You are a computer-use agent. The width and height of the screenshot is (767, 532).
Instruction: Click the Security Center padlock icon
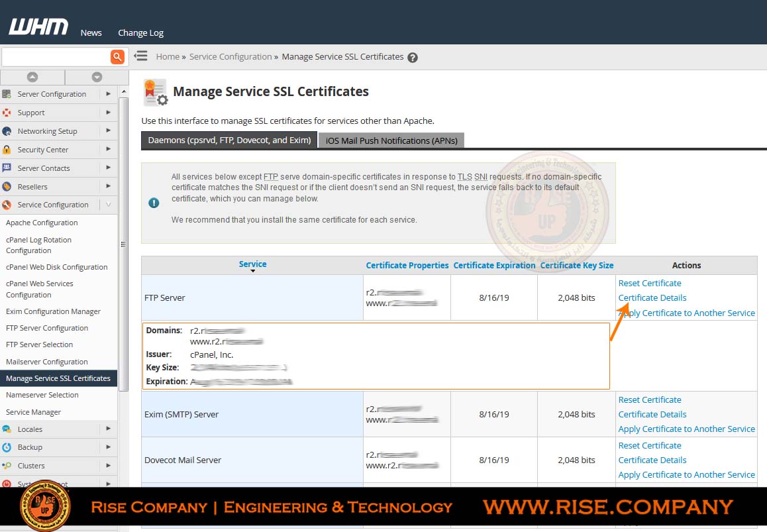point(7,150)
